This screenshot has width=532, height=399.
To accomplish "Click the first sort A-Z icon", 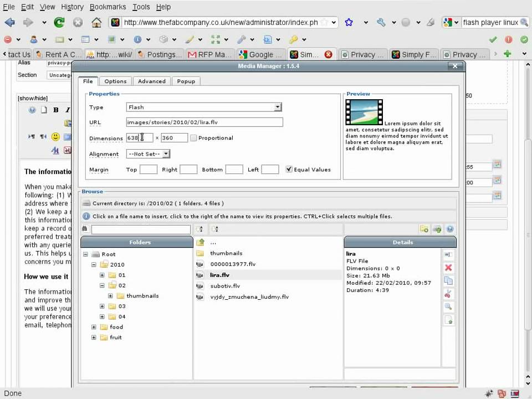I will (x=199, y=229).
